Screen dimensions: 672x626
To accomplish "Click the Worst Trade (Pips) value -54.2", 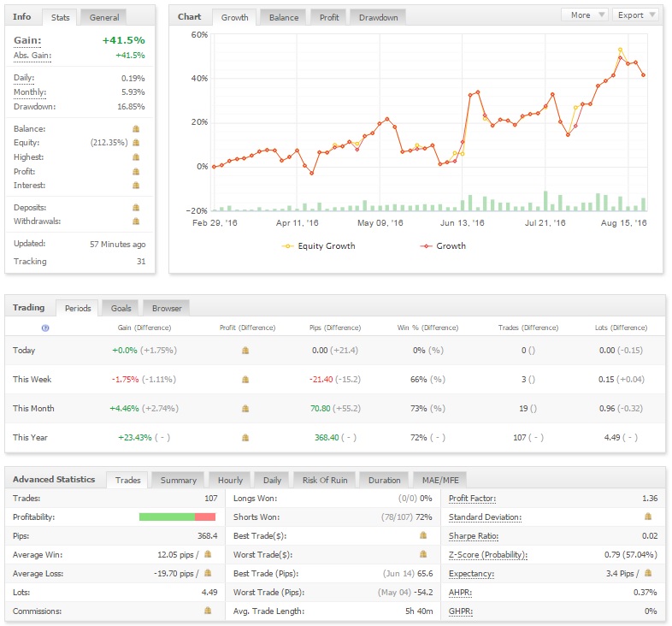I will click(x=423, y=593).
